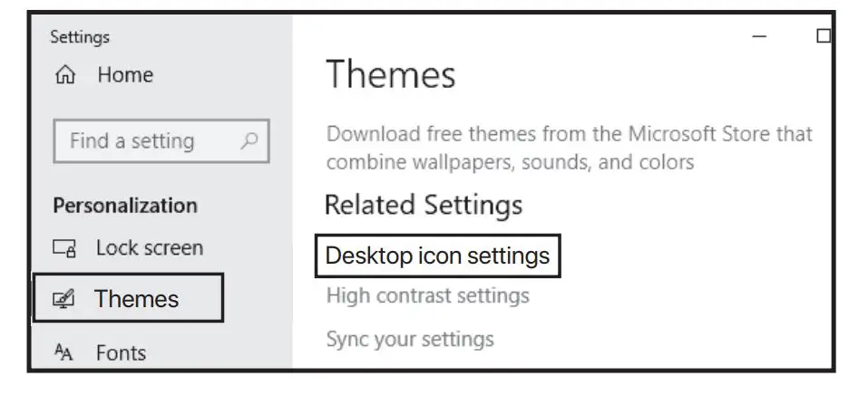
Task: Go to the Home page label
Action: (125, 75)
